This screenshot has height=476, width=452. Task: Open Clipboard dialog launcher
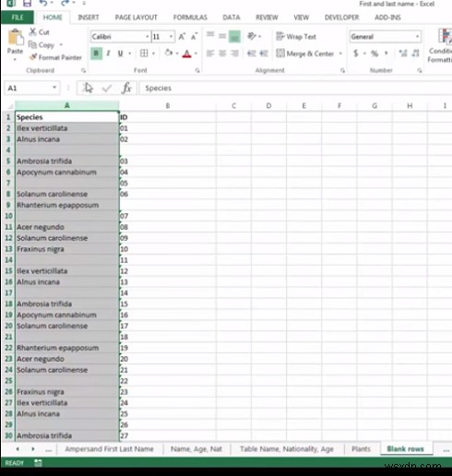tap(83, 70)
